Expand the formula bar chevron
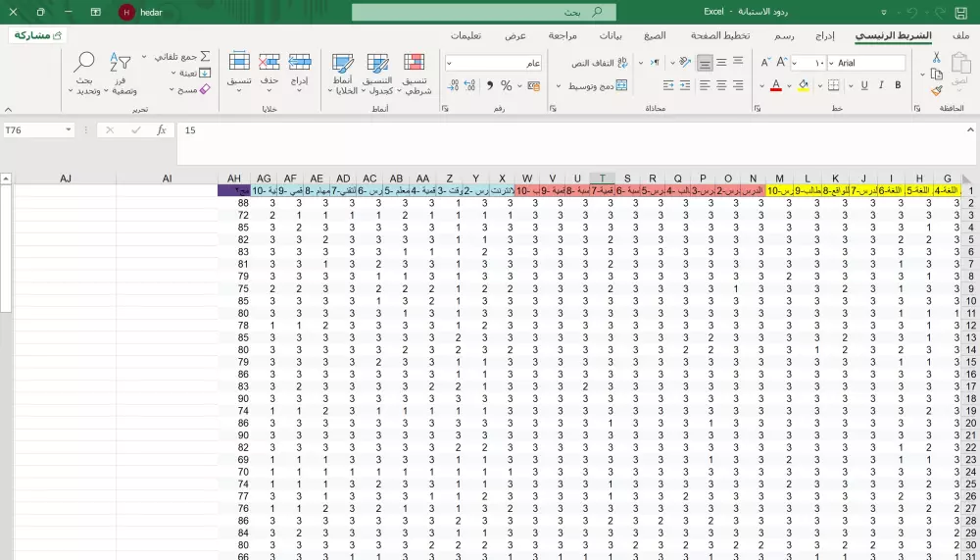Image resolution: width=980 pixels, height=560 pixels. click(x=970, y=130)
